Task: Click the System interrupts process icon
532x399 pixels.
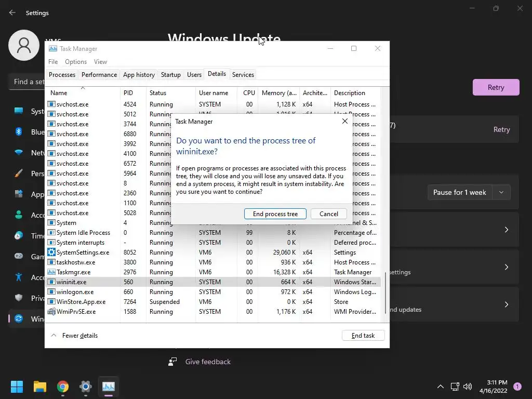Action: (x=51, y=242)
